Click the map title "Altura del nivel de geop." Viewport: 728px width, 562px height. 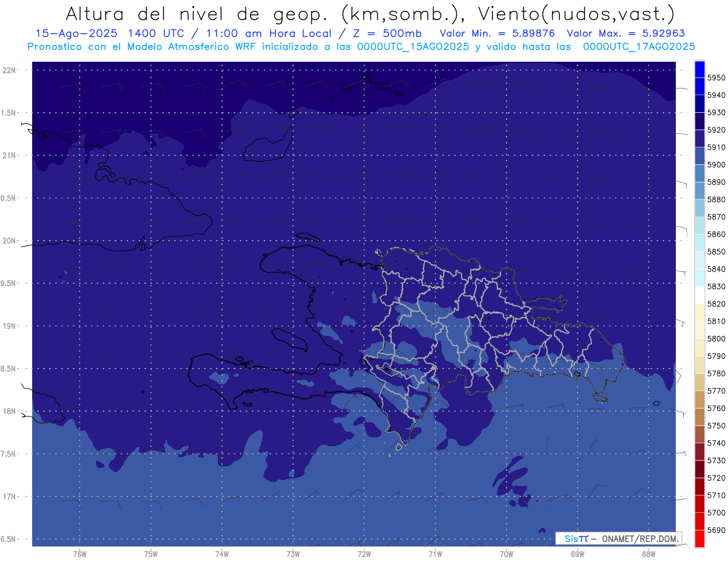[198, 13]
